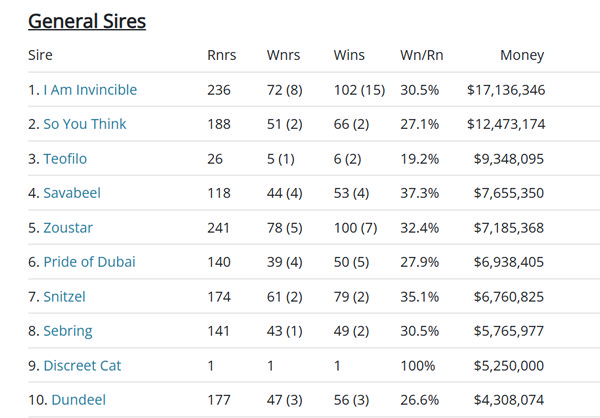Screen dimensions: 600x418
Task: Select the Dundeel sire link
Action: (79, 400)
